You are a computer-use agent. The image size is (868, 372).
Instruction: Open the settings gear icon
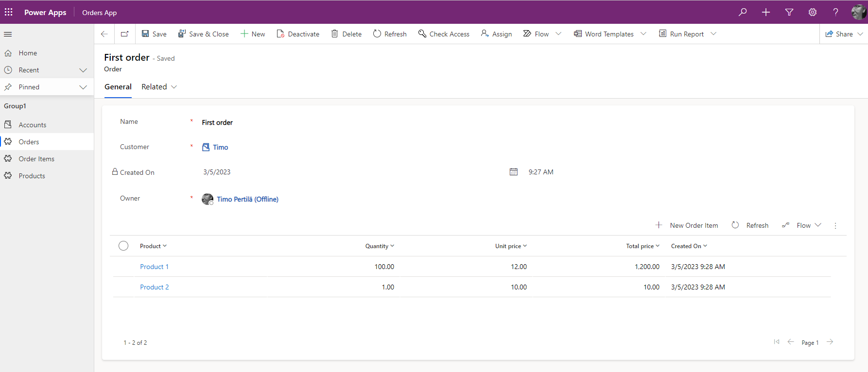[813, 12]
